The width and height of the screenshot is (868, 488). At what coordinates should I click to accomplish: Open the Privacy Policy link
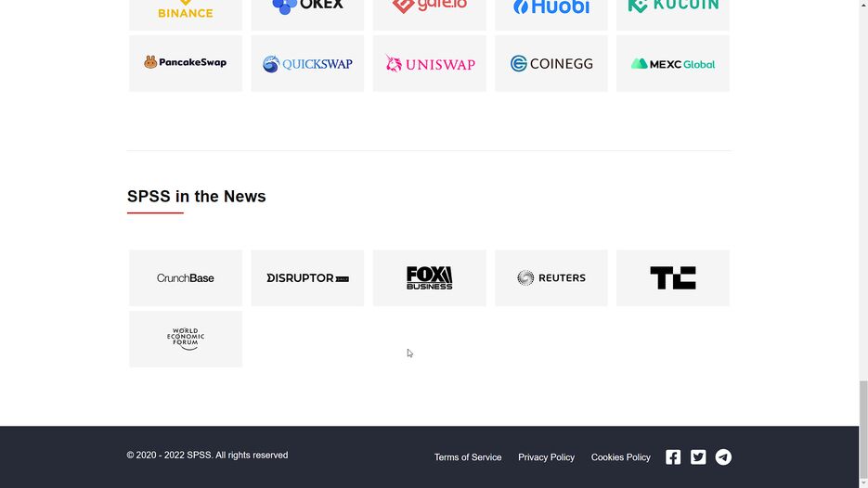click(547, 457)
